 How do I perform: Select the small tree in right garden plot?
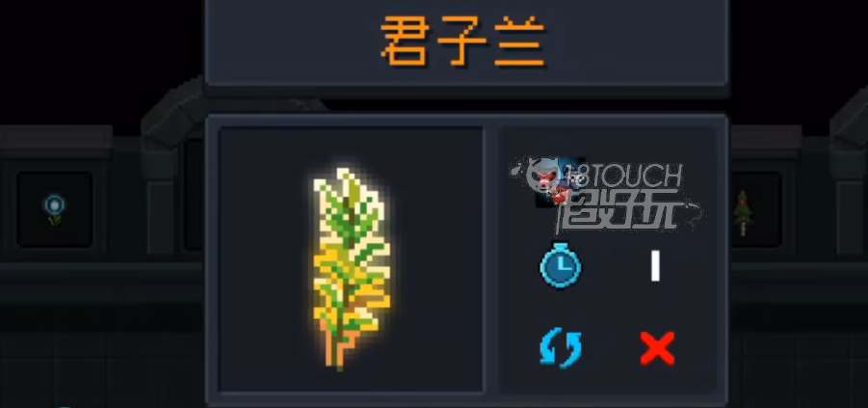(x=742, y=213)
